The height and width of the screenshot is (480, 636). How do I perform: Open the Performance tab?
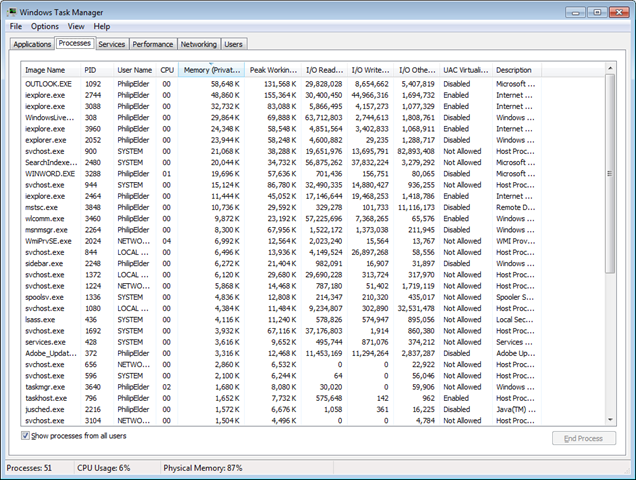153,44
